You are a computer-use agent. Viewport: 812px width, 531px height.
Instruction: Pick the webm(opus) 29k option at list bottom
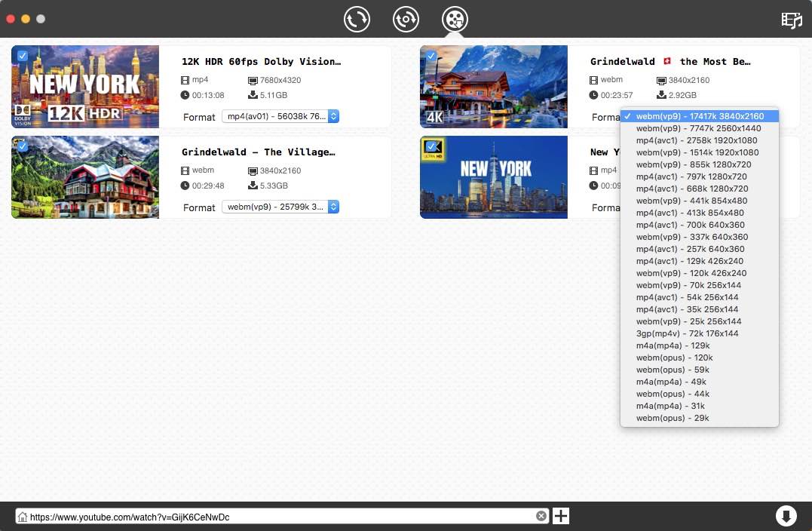672,418
